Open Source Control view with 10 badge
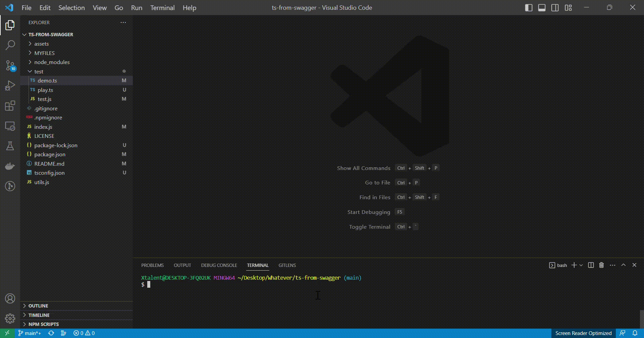The height and width of the screenshot is (338, 644). tap(10, 65)
